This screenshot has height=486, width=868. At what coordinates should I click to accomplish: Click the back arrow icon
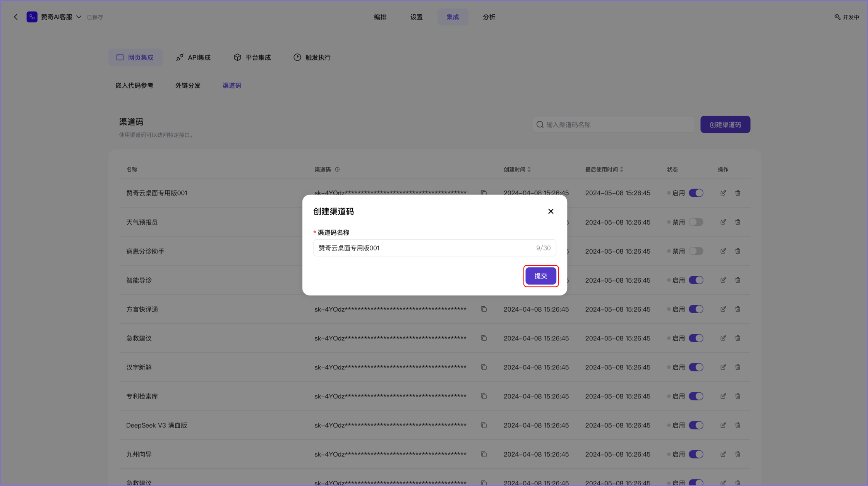click(16, 17)
